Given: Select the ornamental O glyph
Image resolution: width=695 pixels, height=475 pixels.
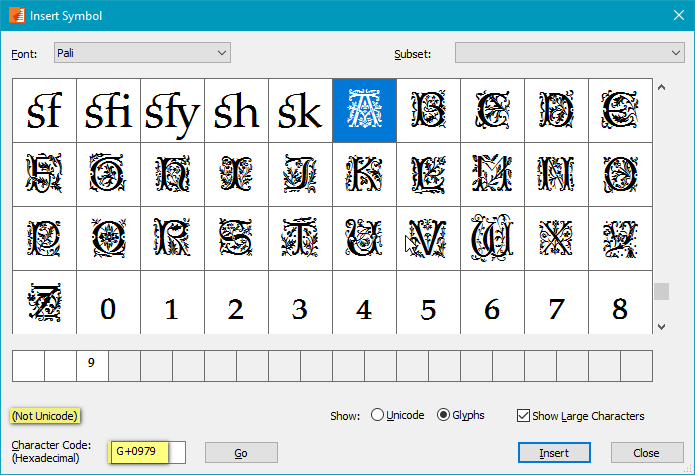Looking at the screenshot, I should click(621, 175).
